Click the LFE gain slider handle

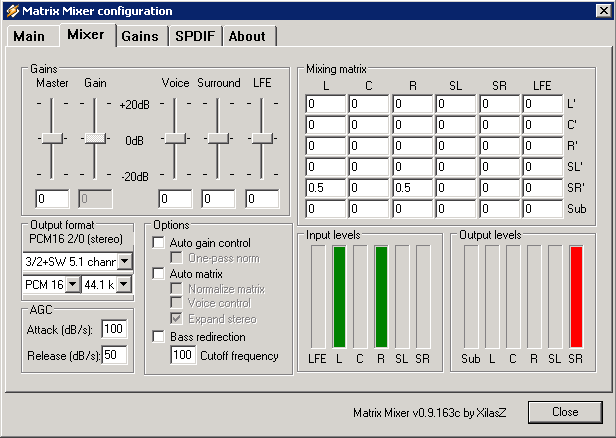pyautogui.click(x=262, y=138)
